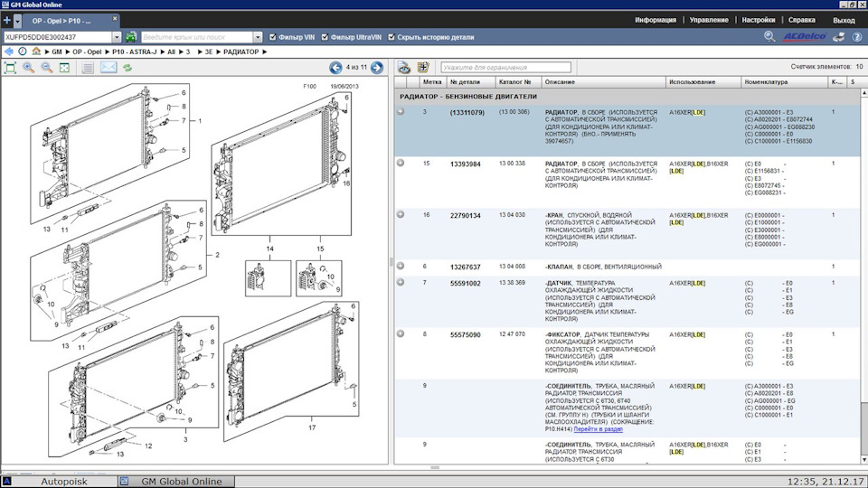Close the OP - Opel > P10 tab

pos(115,18)
